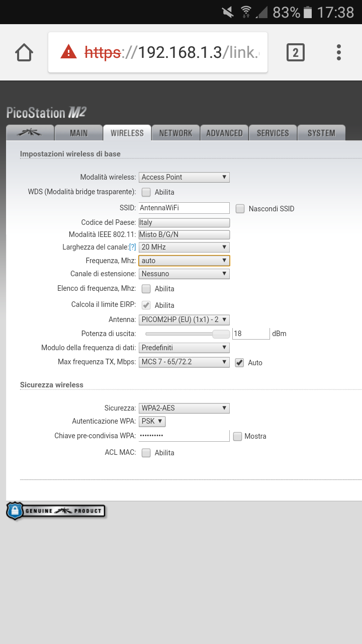Open the Ubiquiti logo tab
This screenshot has height=644, width=362.
pos(30,133)
